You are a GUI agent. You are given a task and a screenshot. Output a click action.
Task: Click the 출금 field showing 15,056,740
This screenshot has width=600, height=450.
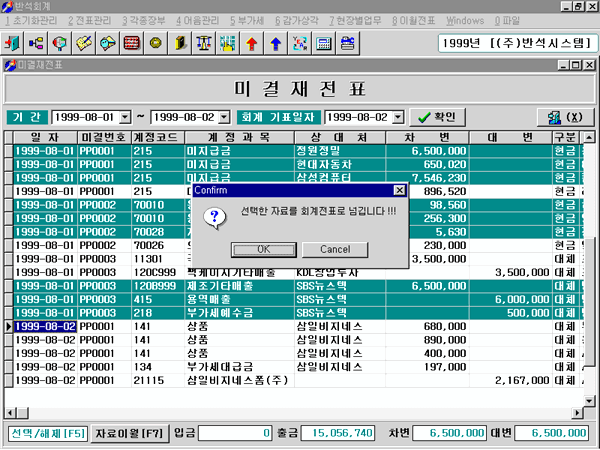pos(338,433)
